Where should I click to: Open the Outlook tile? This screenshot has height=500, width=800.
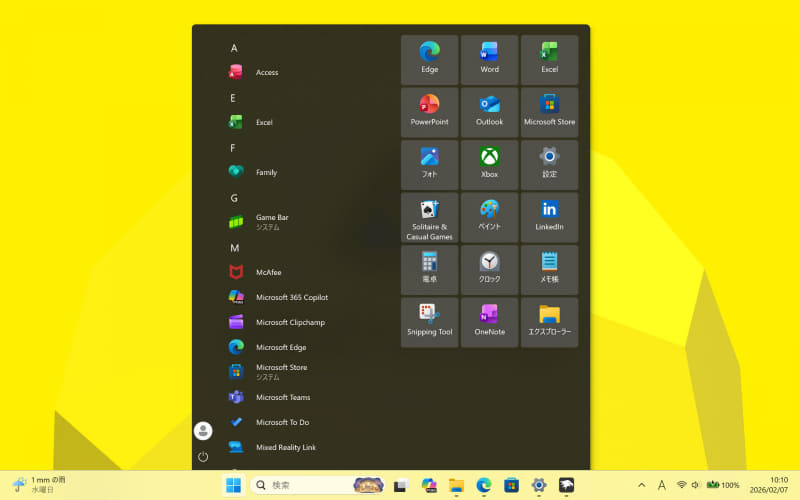pyautogui.click(x=489, y=112)
